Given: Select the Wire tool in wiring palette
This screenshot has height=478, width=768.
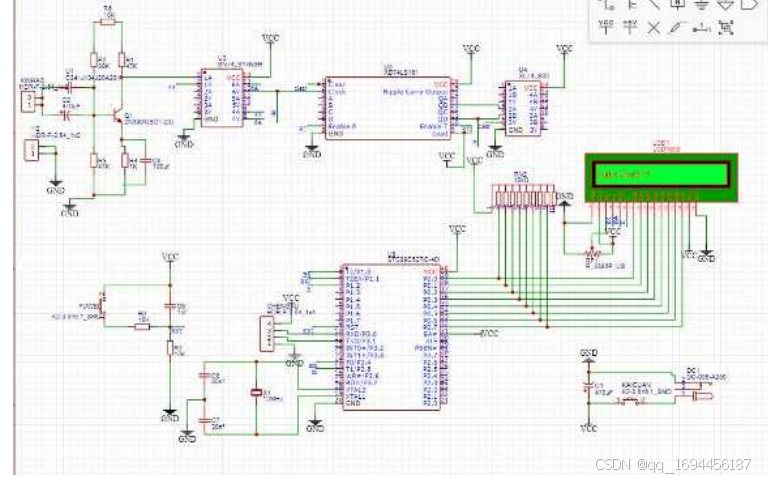Looking at the screenshot, I should pos(609,4).
